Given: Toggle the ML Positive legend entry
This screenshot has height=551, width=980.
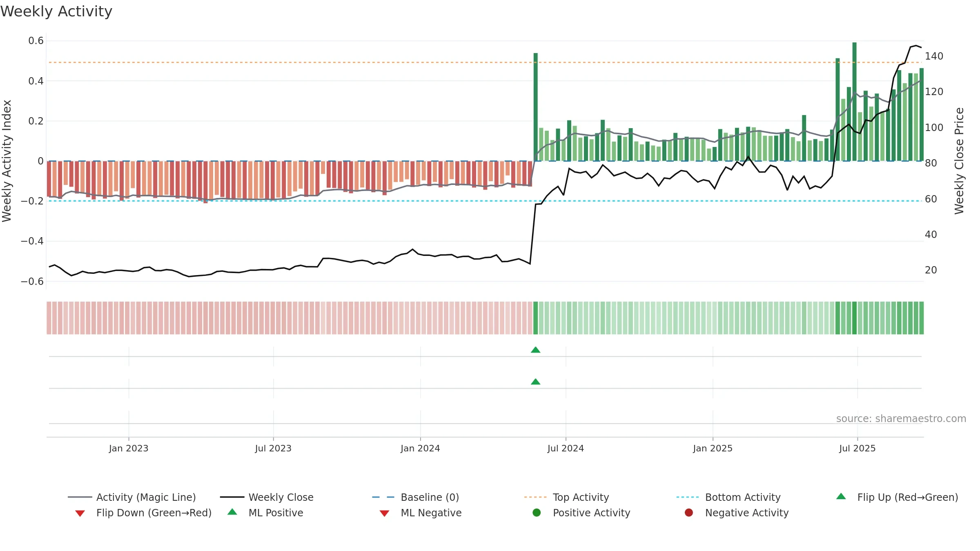Looking at the screenshot, I should pos(265,513).
